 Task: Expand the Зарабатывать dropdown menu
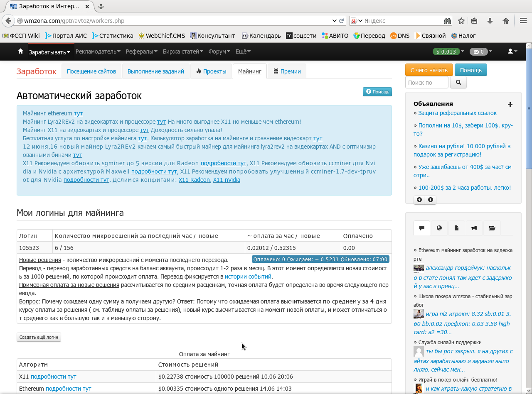point(50,52)
